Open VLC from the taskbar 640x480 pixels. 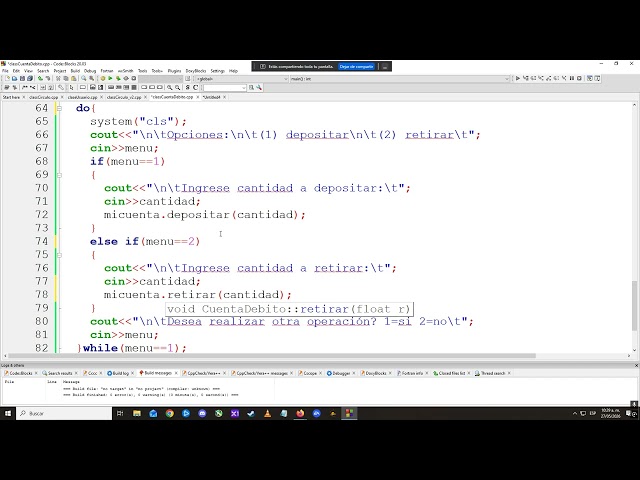coord(267,413)
